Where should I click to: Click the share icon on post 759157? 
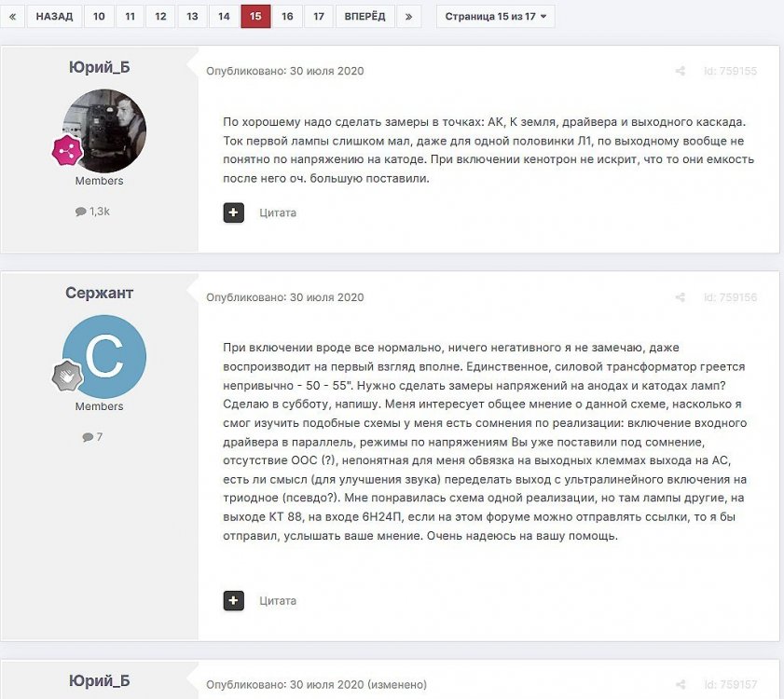(x=680, y=684)
